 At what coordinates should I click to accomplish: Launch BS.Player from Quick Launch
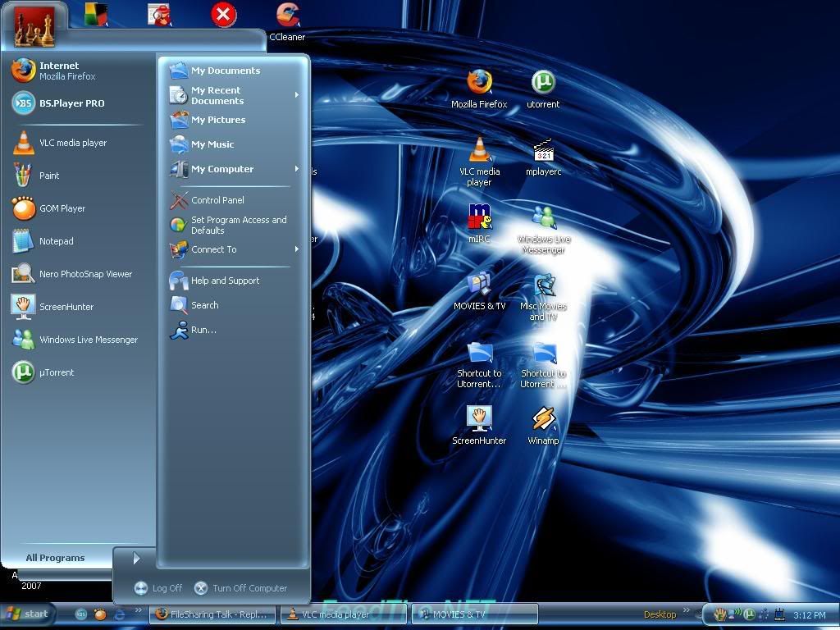coord(81,614)
